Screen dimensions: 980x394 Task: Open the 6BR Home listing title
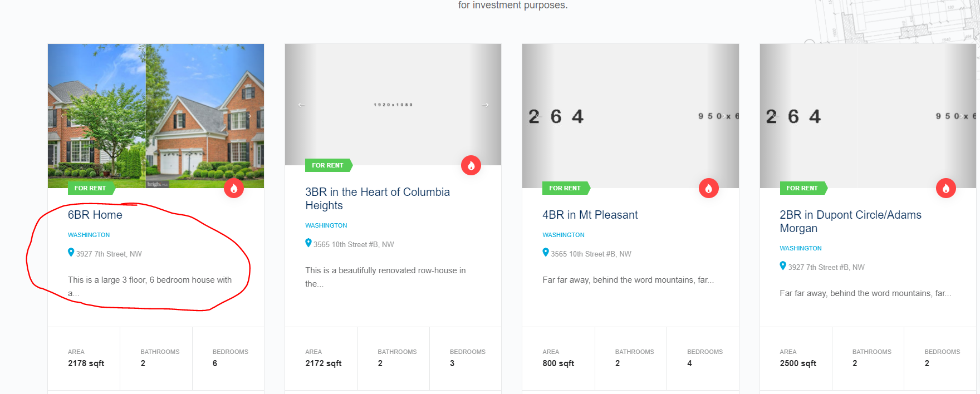(95, 215)
